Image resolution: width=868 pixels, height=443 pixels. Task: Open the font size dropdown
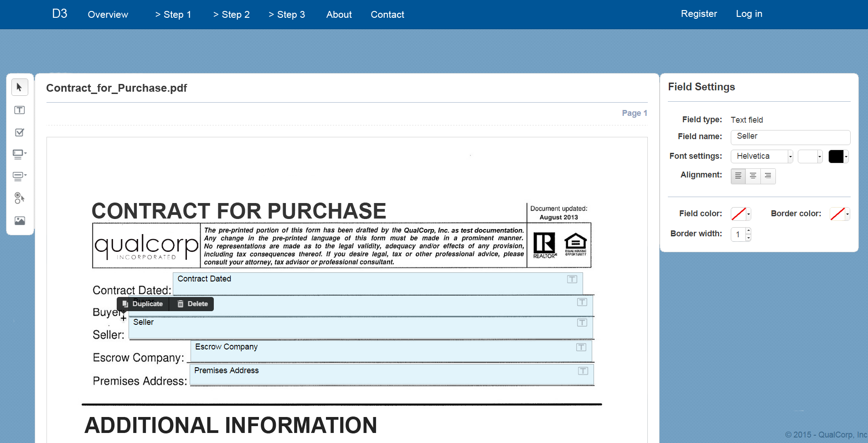(810, 156)
